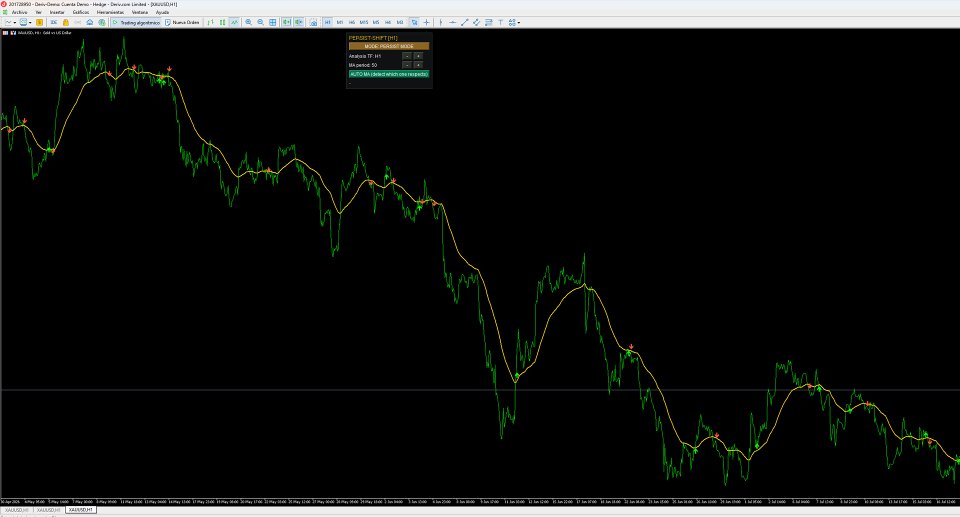The width and height of the screenshot is (960, 517).
Task: Increase MA period with plus button
Action: pos(418,65)
